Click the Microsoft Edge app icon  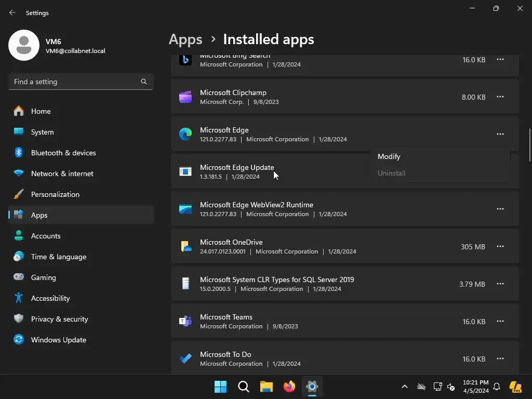[x=185, y=134]
